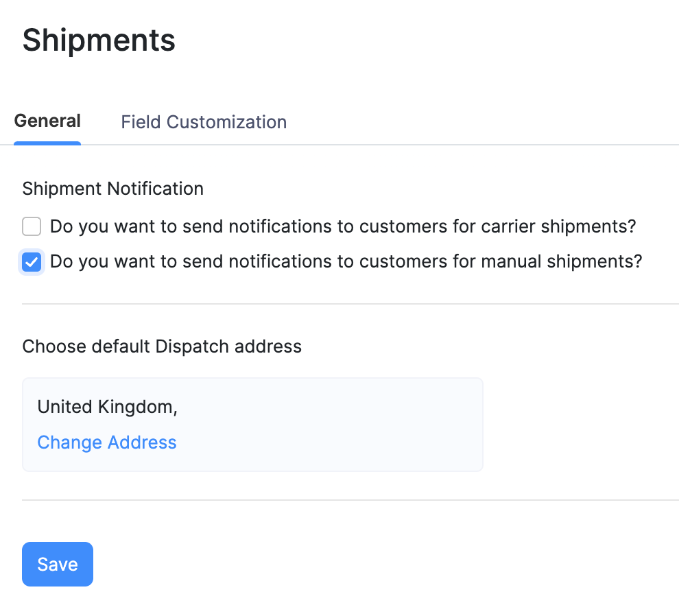This screenshot has height=616, width=679.
Task: Click Save to apply shipment settings
Action: (57, 564)
